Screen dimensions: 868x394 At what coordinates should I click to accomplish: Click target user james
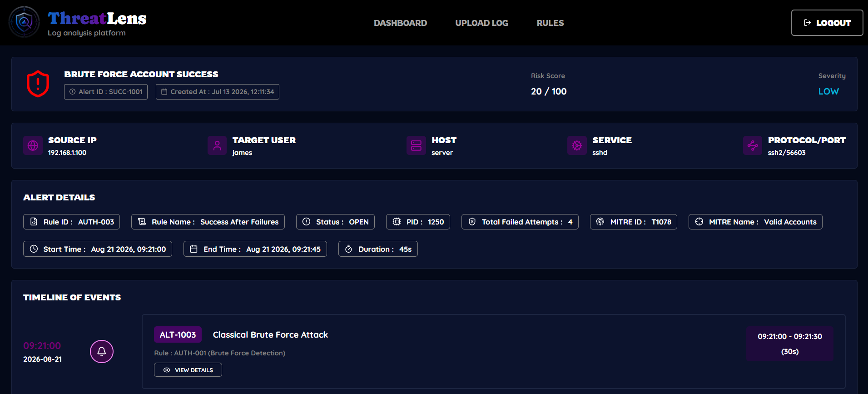[x=242, y=153]
